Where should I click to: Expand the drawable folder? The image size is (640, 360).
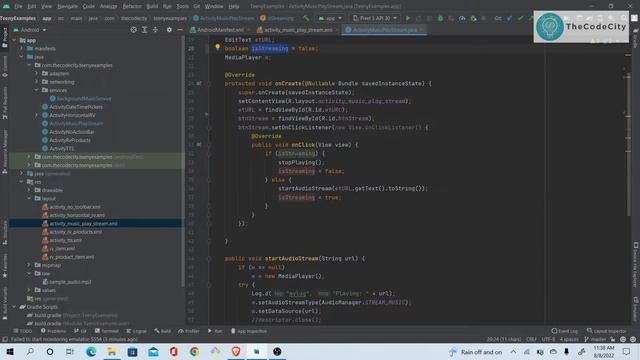[29, 190]
